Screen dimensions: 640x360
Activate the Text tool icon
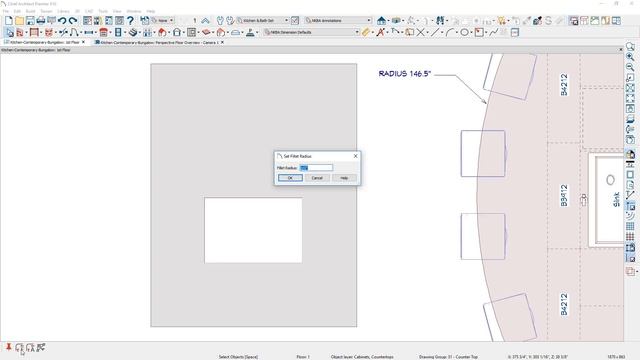tap(380, 32)
